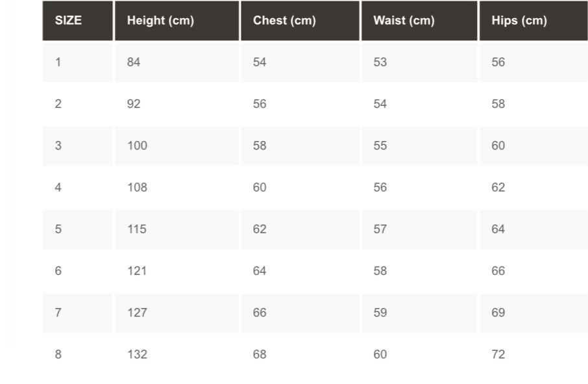Image resolution: width=588 pixels, height=384 pixels.
Task: Click height value 132 in size 8 row
Action: (x=137, y=354)
